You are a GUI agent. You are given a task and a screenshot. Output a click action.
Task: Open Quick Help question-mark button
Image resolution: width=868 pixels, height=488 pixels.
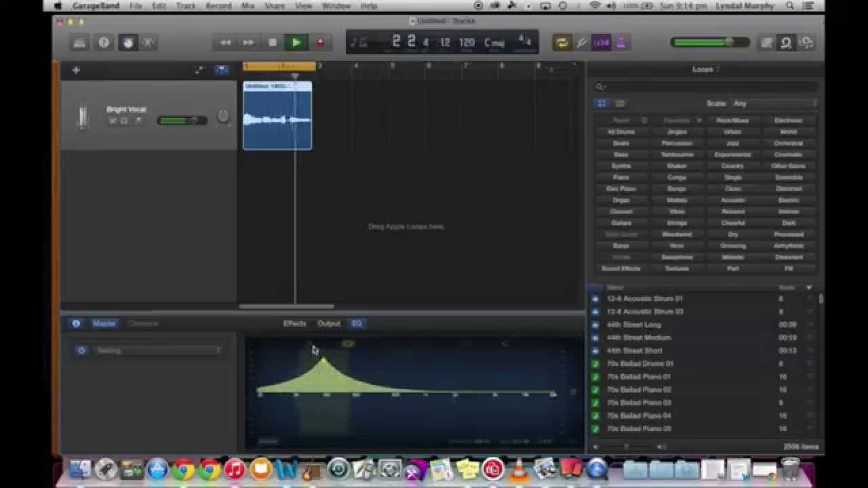tap(104, 43)
